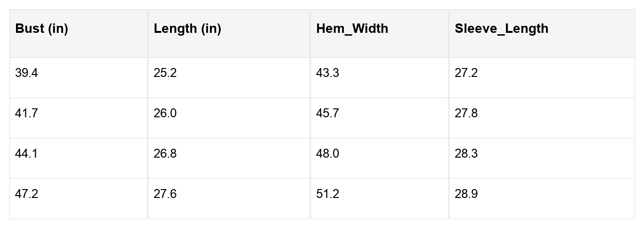The image size is (644, 228).
Task: Select the bust value 39.4
Action: tap(26, 73)
